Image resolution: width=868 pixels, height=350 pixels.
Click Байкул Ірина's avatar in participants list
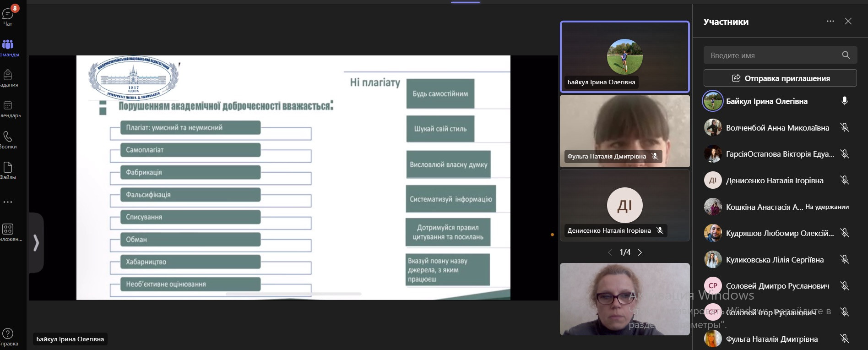tap(713, 101)
